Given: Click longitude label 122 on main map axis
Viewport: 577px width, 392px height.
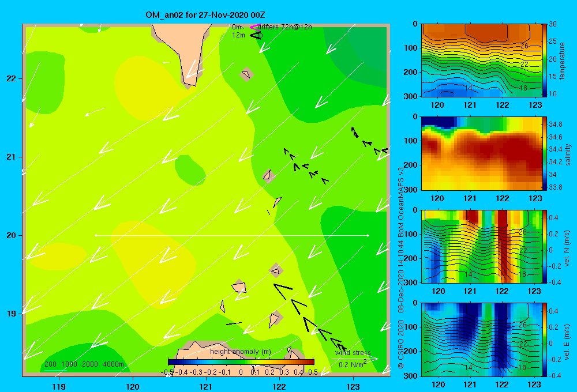Looking at the screenshot, I should [x=280, y=386].
